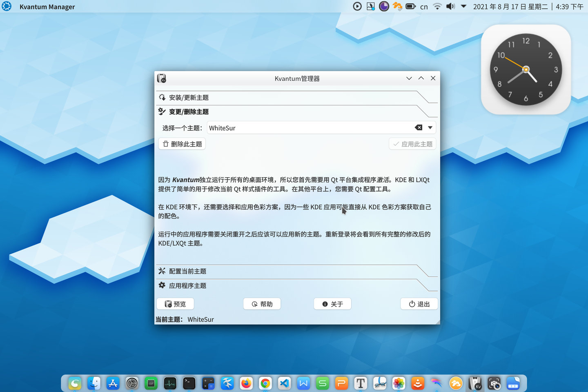Open the blue bird icon in dock
Viewport: 588px width, 392px height.
[x=227, y=383]
